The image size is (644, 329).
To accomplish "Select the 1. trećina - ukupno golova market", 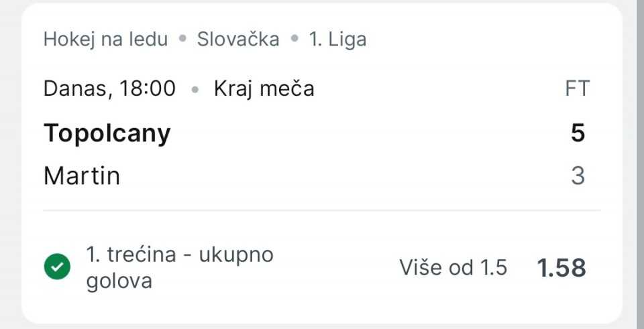I will click(180, 267).
